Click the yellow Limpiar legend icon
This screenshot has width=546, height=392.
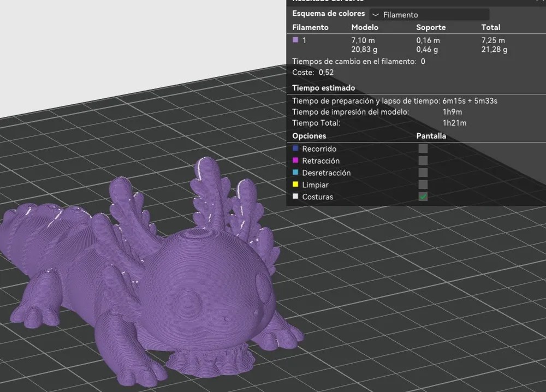[295, 184]
